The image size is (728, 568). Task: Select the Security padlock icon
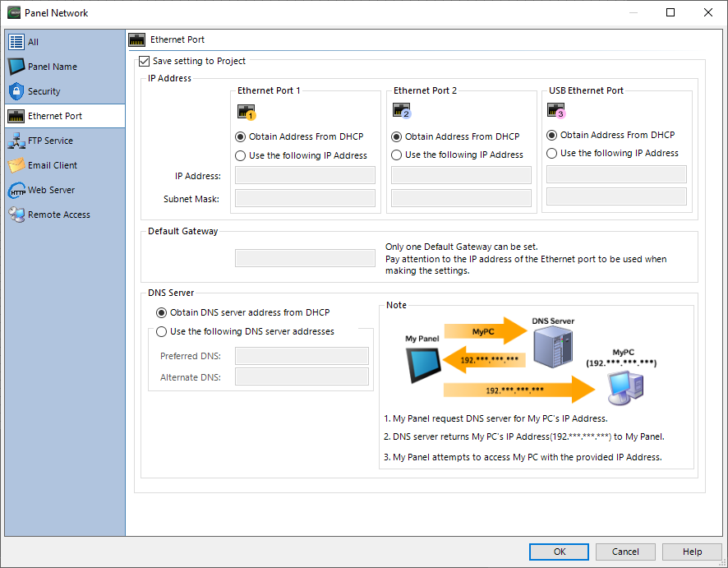click(16, 91)
